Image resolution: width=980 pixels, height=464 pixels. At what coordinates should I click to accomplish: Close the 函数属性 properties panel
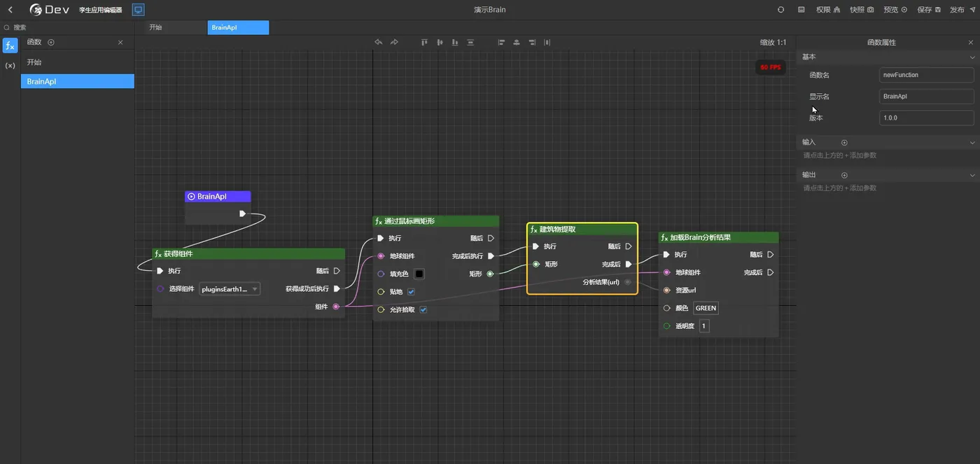coord(970,43)
